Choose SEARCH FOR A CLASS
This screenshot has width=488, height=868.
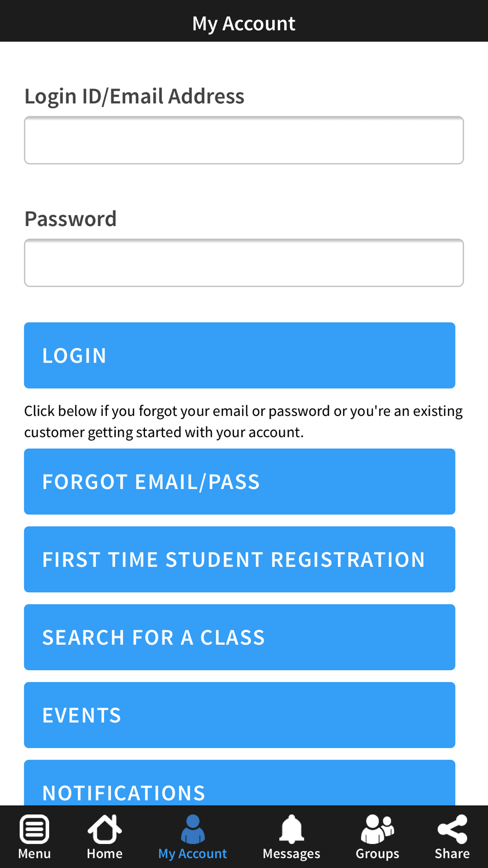tap(240, 637)
